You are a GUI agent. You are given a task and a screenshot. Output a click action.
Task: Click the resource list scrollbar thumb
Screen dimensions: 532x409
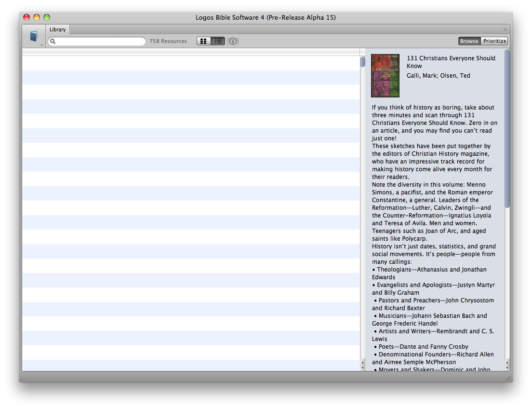pos(363,62)
